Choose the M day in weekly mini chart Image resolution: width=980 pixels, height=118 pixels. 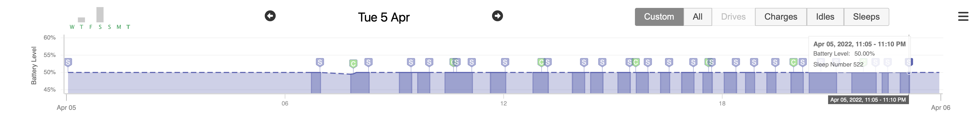pos(119,27)
